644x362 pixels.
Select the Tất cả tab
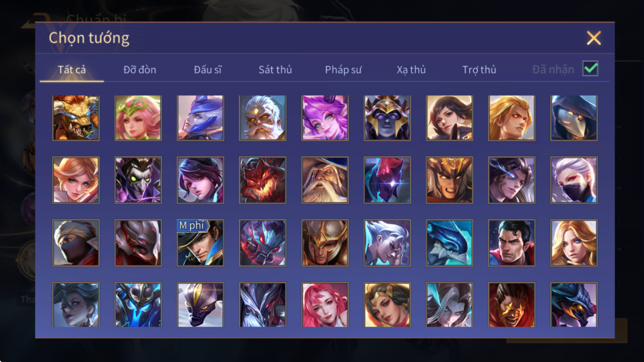click(x=72, y=70)
